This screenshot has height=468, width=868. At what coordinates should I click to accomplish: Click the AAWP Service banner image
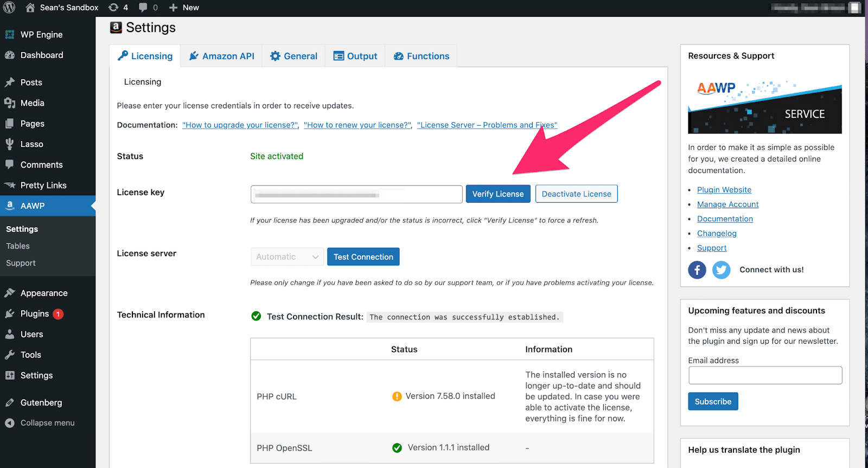point(765,106)
